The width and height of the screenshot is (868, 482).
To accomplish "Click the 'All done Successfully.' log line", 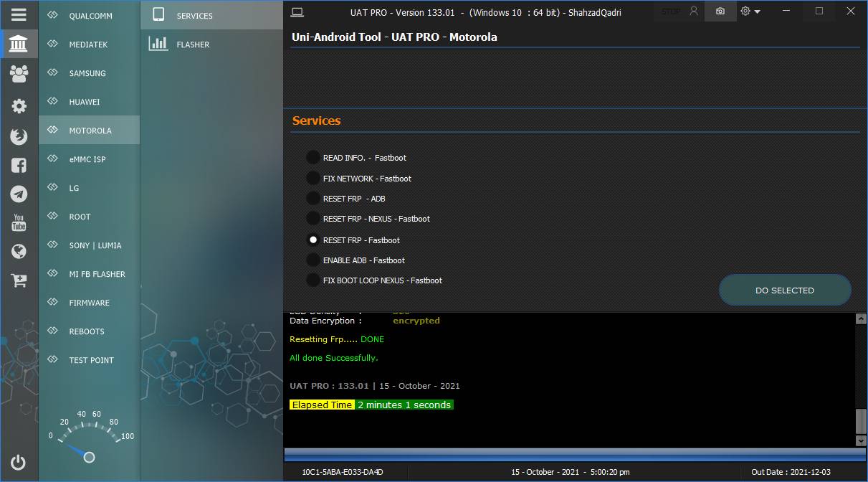I will tap(334, 357).
